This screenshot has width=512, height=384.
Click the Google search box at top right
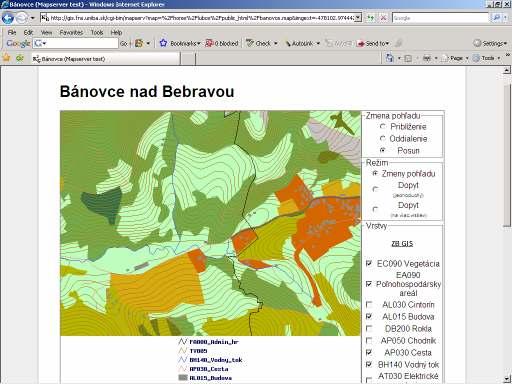click(x=440, y=18)
